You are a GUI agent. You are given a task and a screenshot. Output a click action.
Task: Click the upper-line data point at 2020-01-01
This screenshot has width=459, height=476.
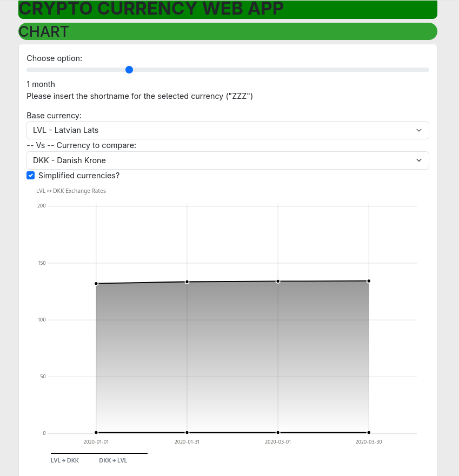pyautogui.click(x=96, y=284)
